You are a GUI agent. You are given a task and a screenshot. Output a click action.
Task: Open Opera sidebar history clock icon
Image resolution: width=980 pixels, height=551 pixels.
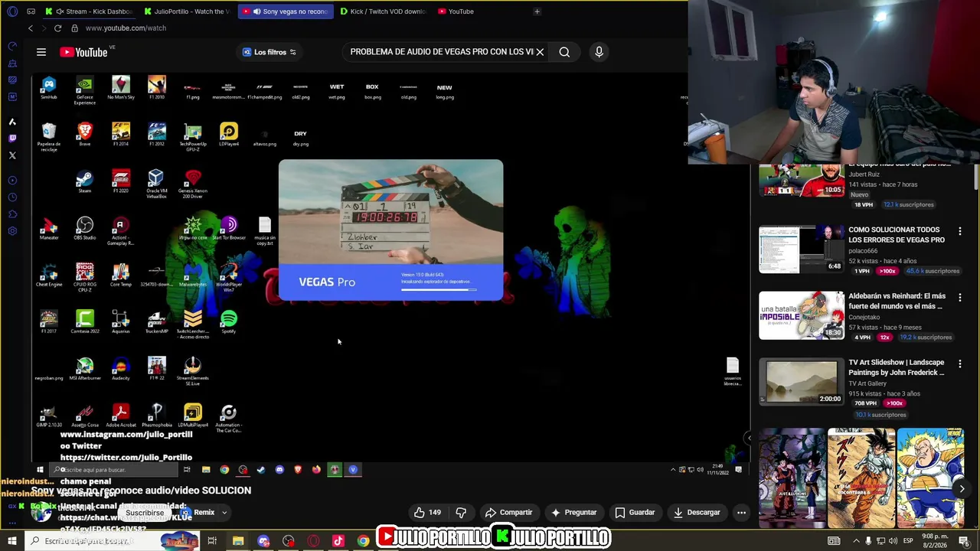tap(12, 197)
